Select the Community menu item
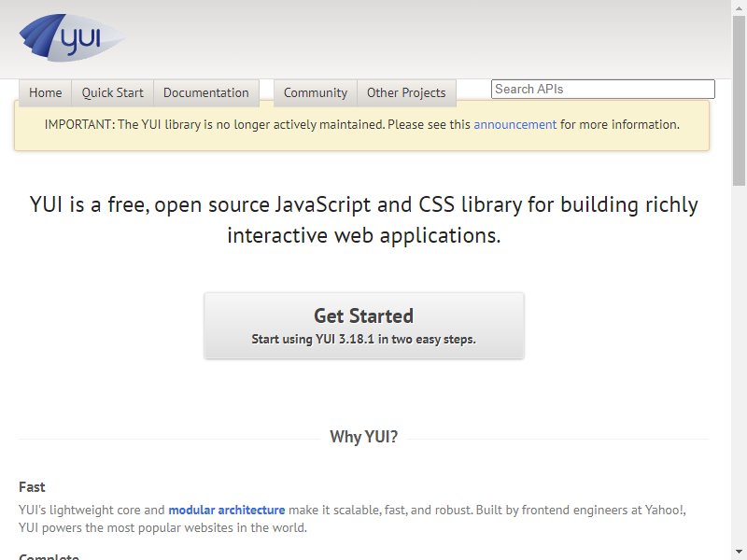Viewport: 747px width, 560px height. point(316,92)
